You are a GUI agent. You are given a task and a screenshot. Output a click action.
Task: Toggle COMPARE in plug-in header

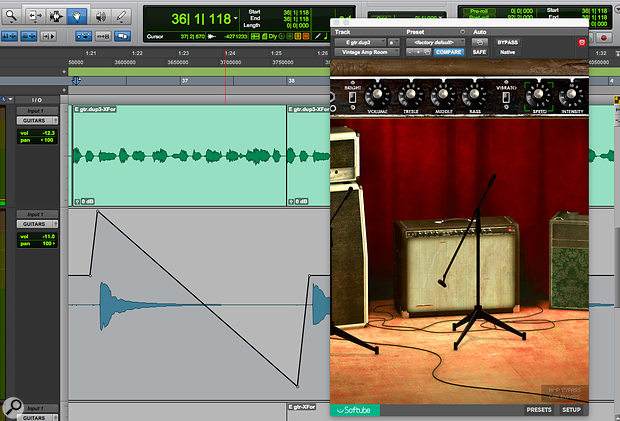coord(448,52)
